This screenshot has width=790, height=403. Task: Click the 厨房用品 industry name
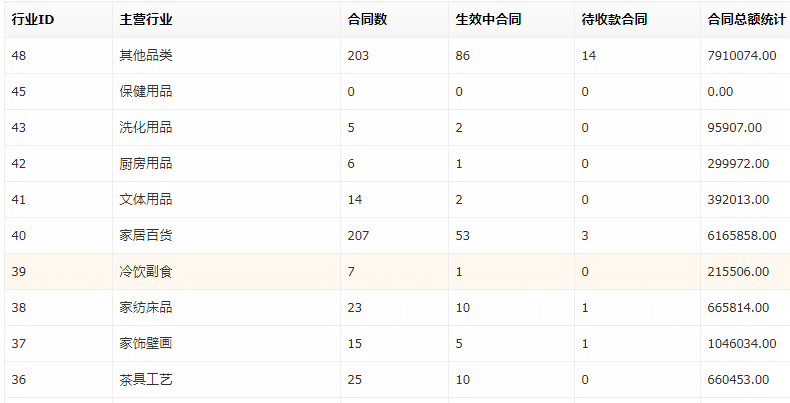coord(146,164)
